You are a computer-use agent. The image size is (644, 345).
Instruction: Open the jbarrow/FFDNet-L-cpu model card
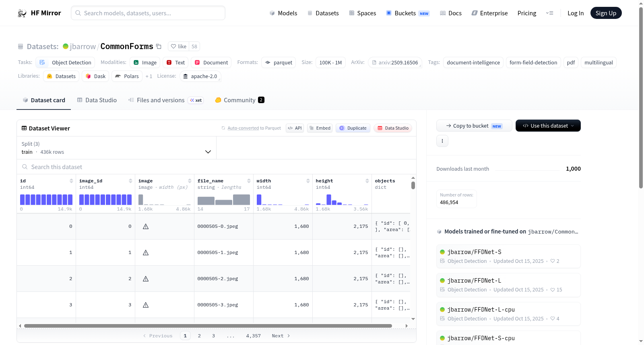(508, 314)
